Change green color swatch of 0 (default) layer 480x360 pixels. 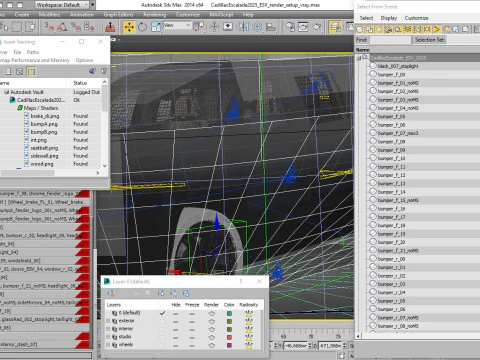click(229, 313)
